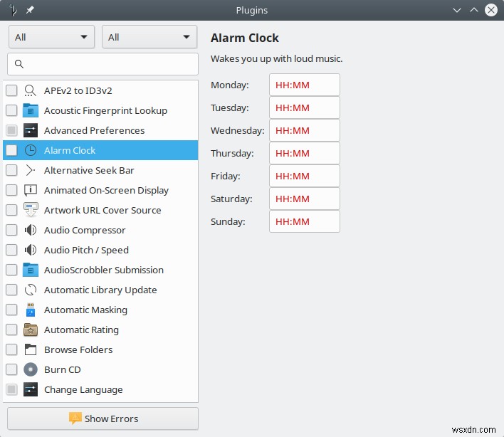Click the Automatic Rating star icon
Image resolution: width=504 pixels, height=437 pixels.
pos(30,330)
